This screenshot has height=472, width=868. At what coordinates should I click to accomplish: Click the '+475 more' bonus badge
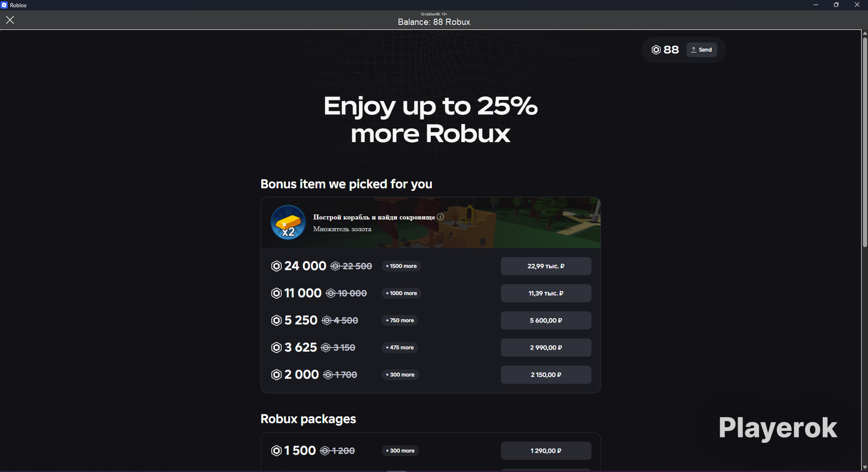[400, 347]
